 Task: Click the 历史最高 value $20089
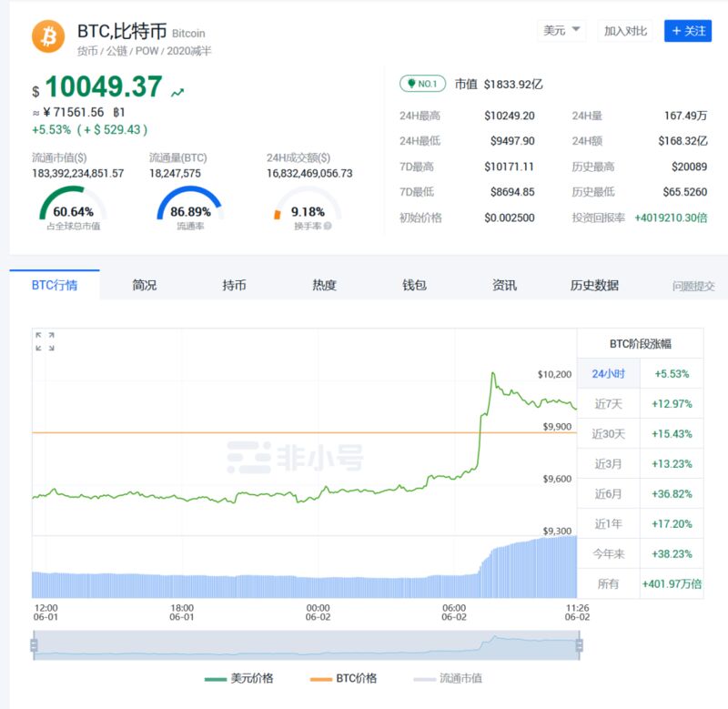tap(689, 167)
